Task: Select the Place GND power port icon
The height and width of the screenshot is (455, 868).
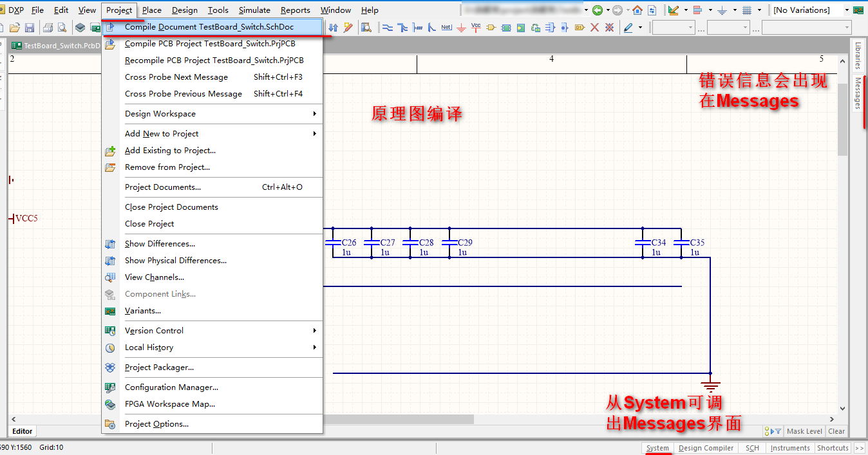Action: pos(461,28)
